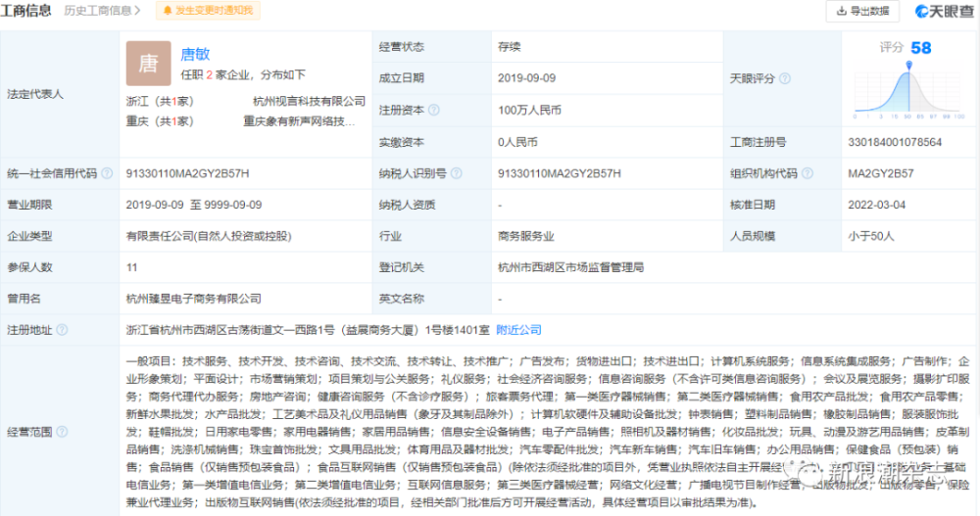Viewport: 980px width, 516px height.
Task: Click the score value 58
Action: [920, 47]
